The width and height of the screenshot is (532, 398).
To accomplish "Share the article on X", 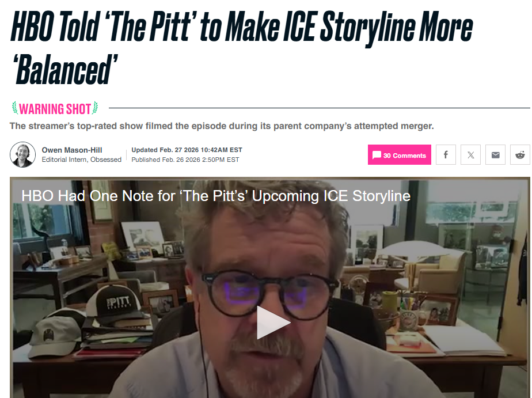I will coord(470,155).
